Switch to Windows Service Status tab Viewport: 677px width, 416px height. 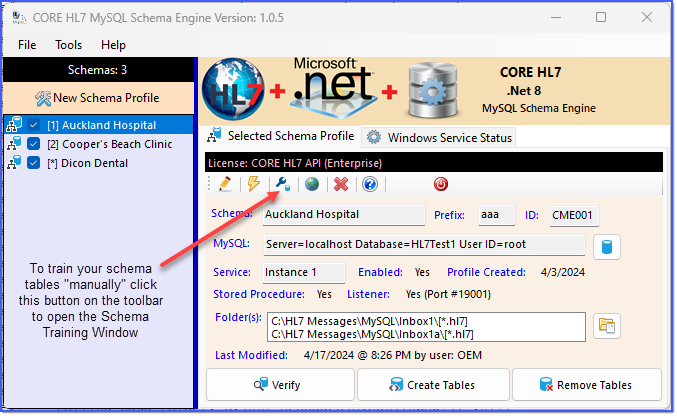click(439, 138)
